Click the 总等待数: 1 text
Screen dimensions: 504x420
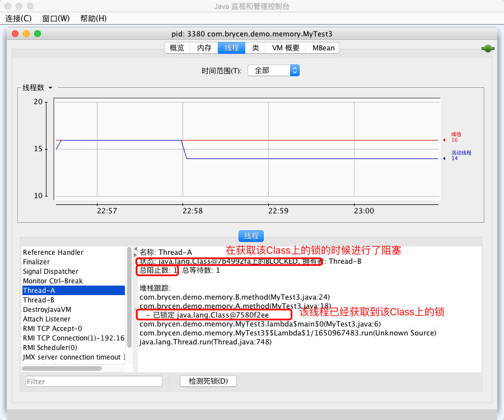click(x=201, y=270)
